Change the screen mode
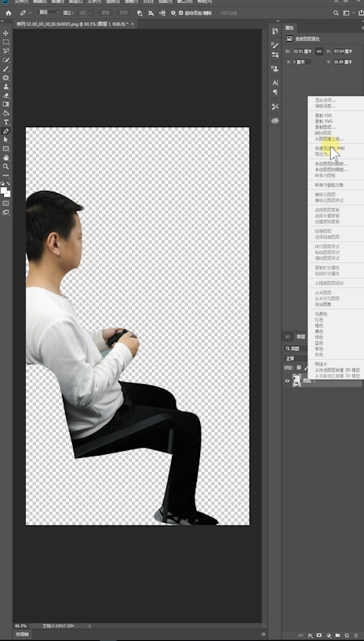The width and height of the screenshot is (364, 641). coord(5,212)
